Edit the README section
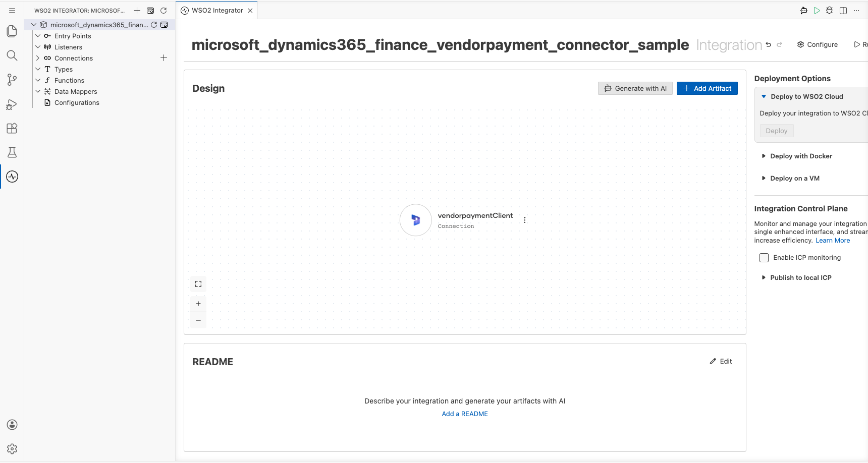Screen dimensions: 868x463 click(721, 361)
